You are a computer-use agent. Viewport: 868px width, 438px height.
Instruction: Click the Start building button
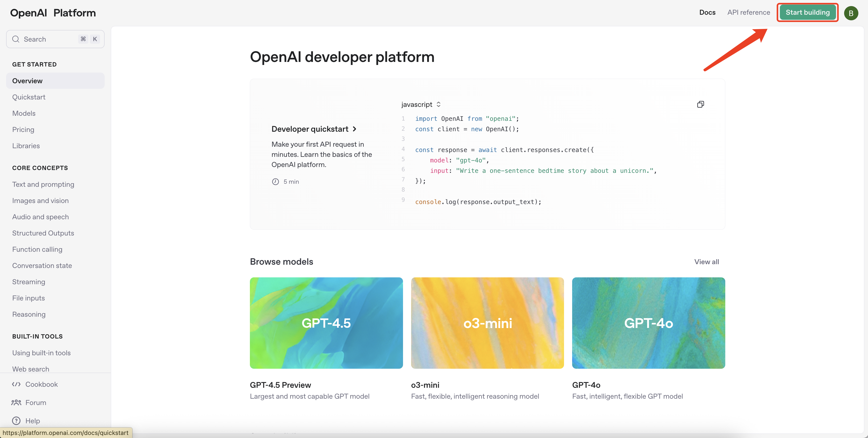tap(807, 12)
